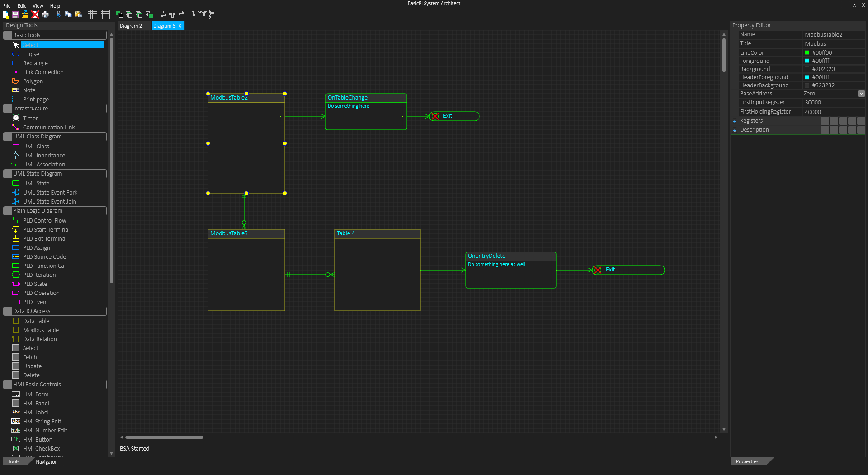Viewport: 868px width, 475px height.
Task: Collapse the Data IO Access category
Action: pyautogui.click(x=7, y=311)
